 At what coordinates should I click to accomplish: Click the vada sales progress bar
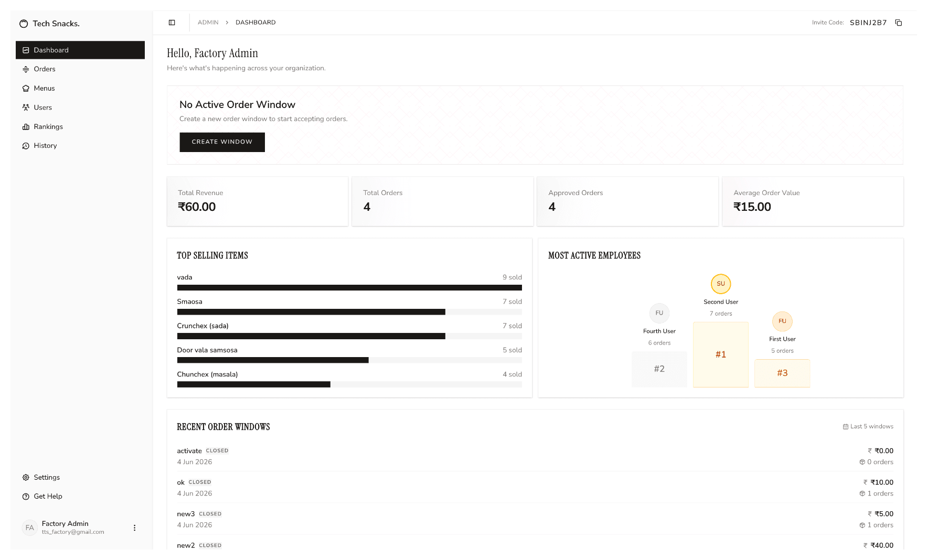349,288
